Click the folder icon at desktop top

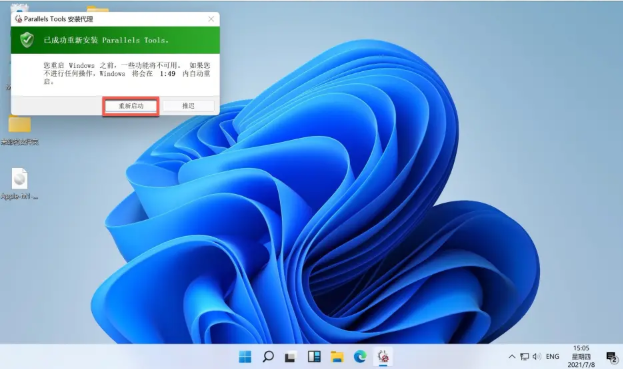[x=98, y=9]
